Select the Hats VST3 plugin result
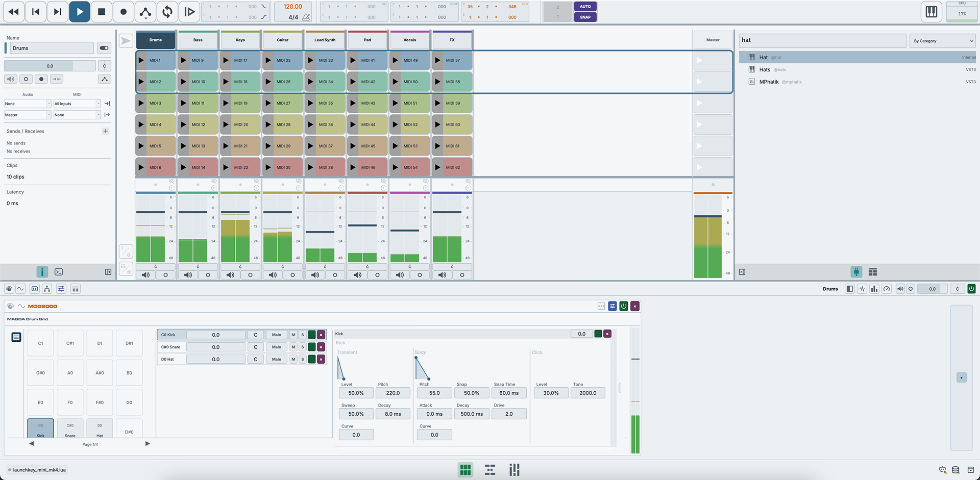Image resolution: width=980 pixels, height=480 pixels. 857,69
